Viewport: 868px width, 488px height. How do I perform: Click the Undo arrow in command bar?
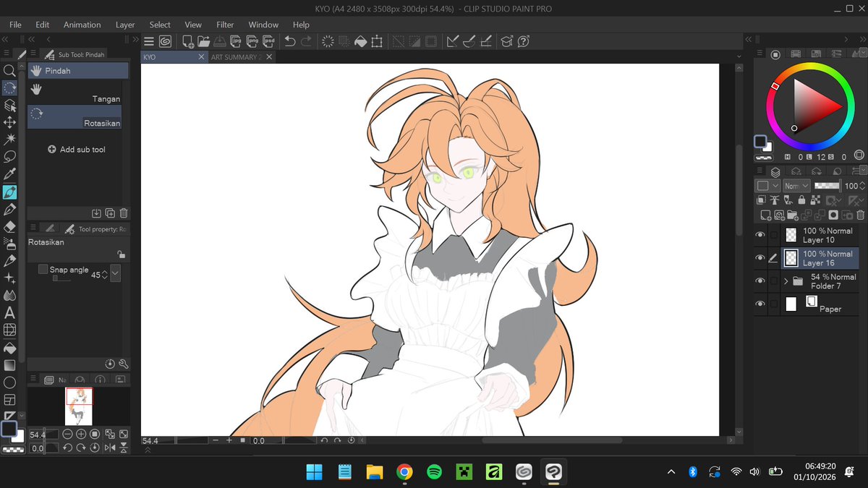(289, 41)
